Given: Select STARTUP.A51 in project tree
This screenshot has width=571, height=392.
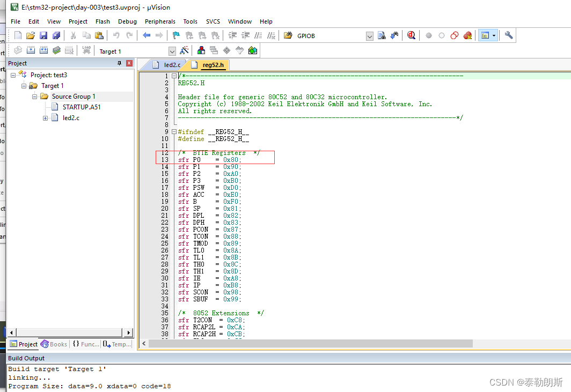Looking at the screenshot, I should [x=81, y=107].
